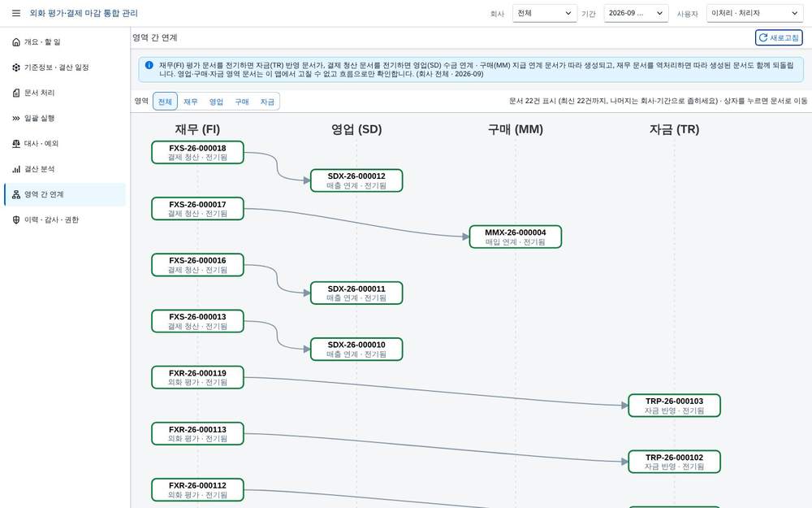
Task: Click the 일괄 실행 chevrons icon
Action: pyautogui.click(x=16, y=118)
